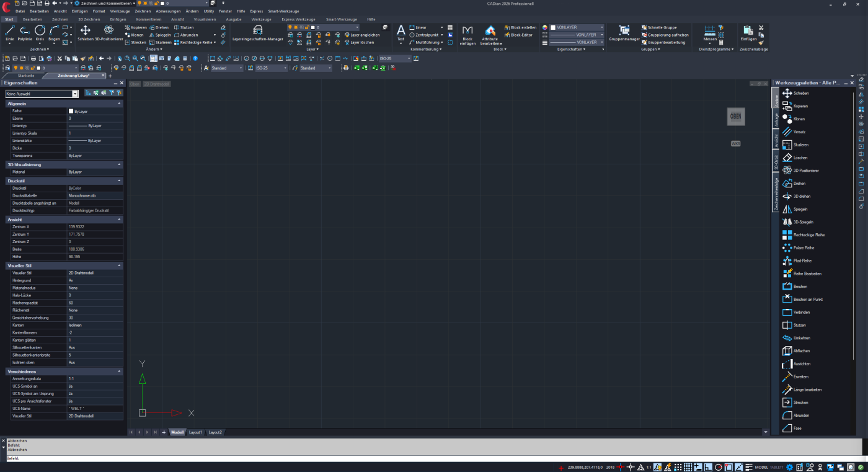Open the VONLAYER color dropdown
The width and height of the screenshot is (868, 472).
(x=601, y=27)
